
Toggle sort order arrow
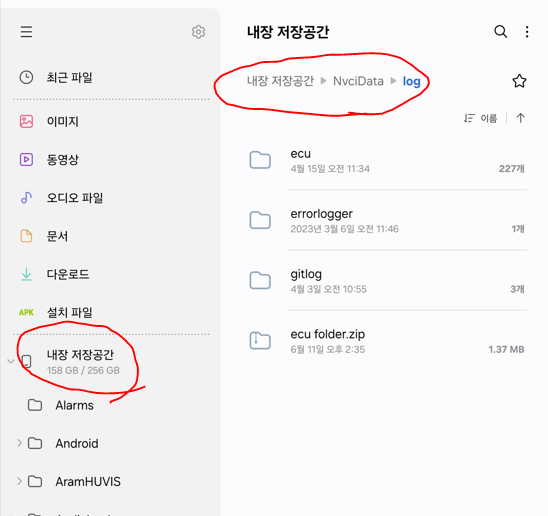[520, 118]
